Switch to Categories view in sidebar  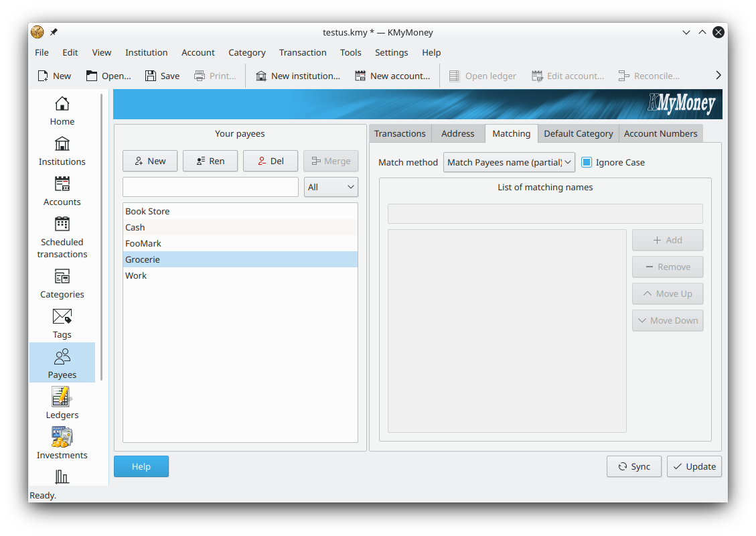(x=62, y=284)
